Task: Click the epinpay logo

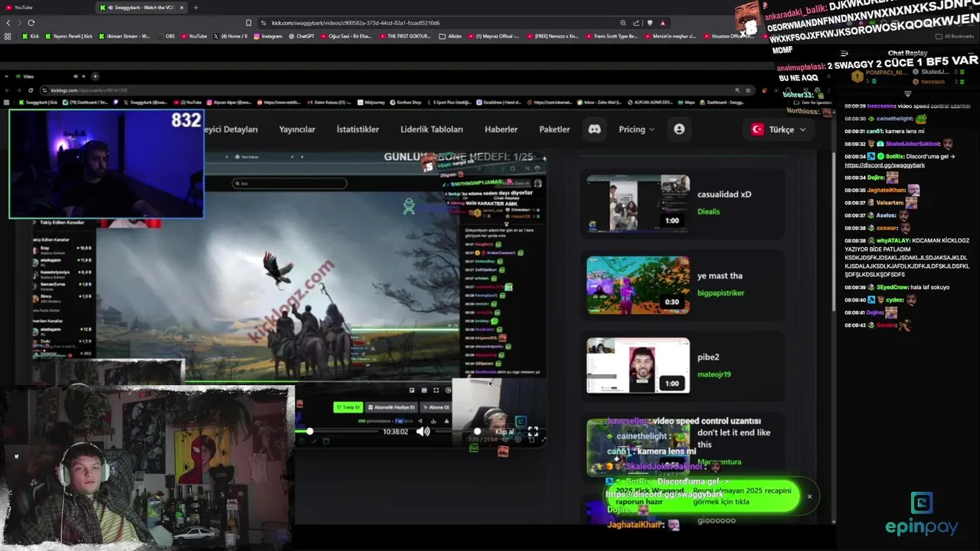Action: 922,514
